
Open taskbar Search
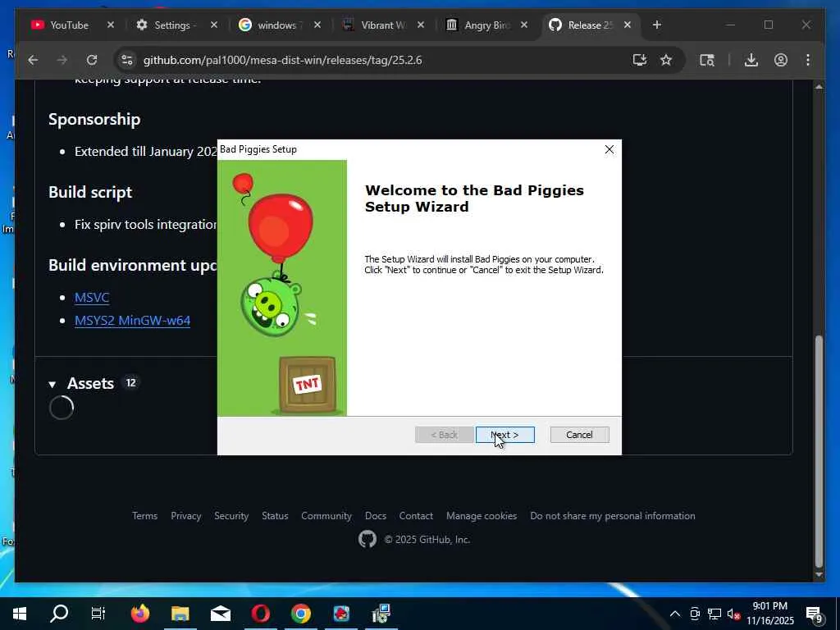click(x=59, y=614)
